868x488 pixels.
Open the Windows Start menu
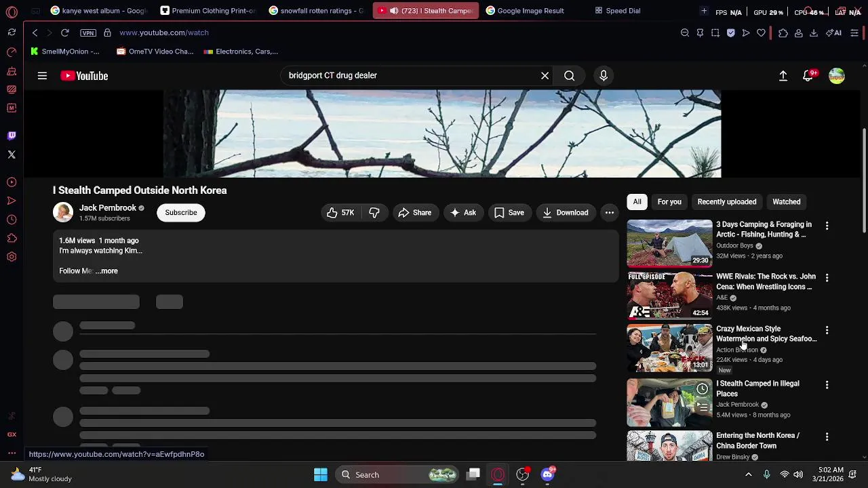(x=321, y=474)
